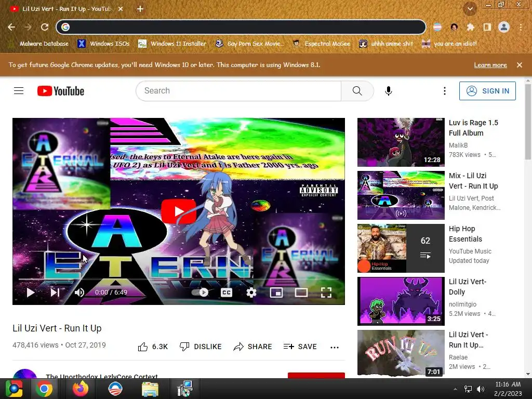532x399 pixels.
Task: Click the network icon in the system tray
Action: point(468,389)
